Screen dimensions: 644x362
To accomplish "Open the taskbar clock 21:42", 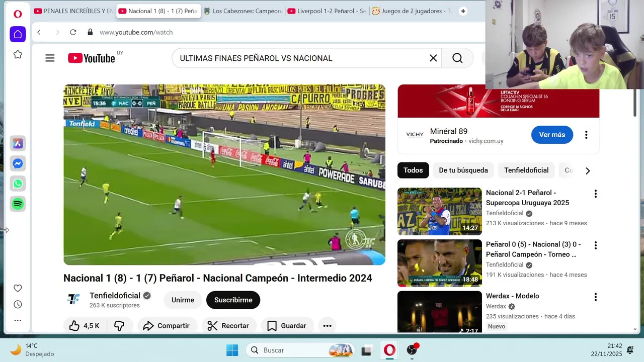I will coord(606,350).
